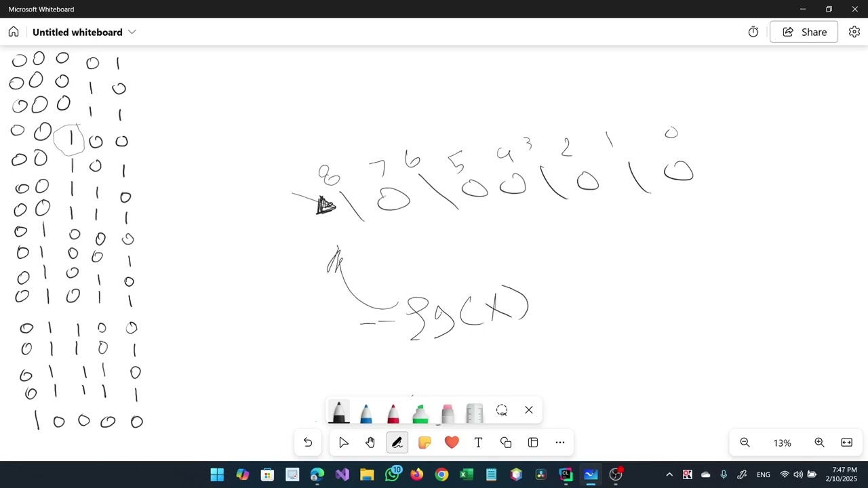The height and width of the screenshot is (488, 868).
Task: Toggle the ruler tool
Action: click(474, 413)
